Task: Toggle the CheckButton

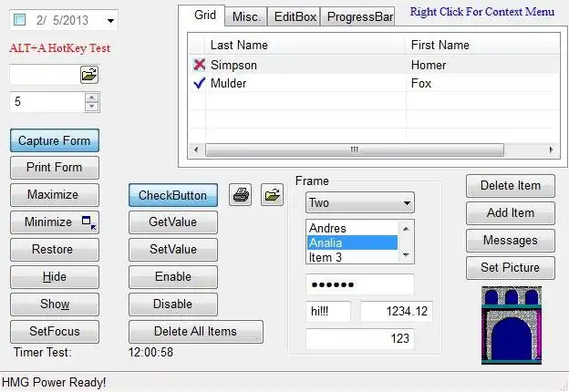Action: [173, 195]
